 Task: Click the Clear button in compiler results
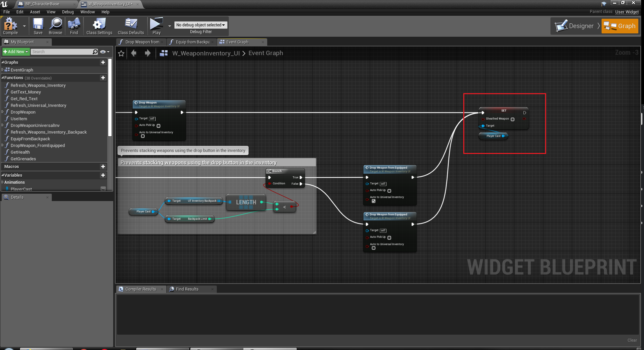click(x=632, y=340)
